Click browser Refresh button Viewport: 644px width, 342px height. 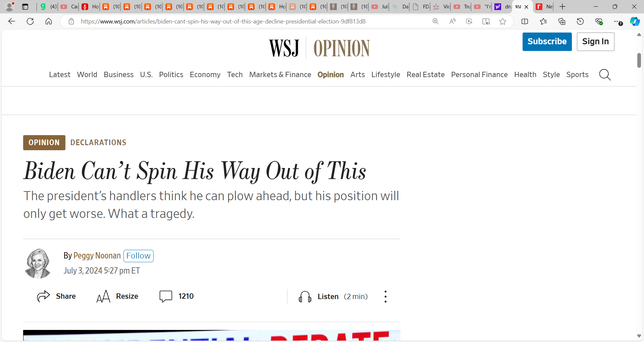[30, 21]
